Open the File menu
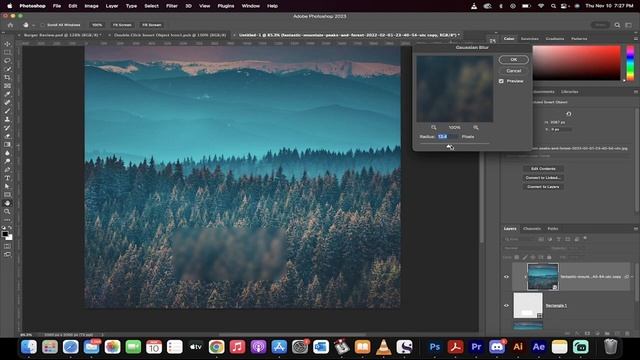Image resolution: width=640 pixels, height=360 pixels. pos(57,6)
